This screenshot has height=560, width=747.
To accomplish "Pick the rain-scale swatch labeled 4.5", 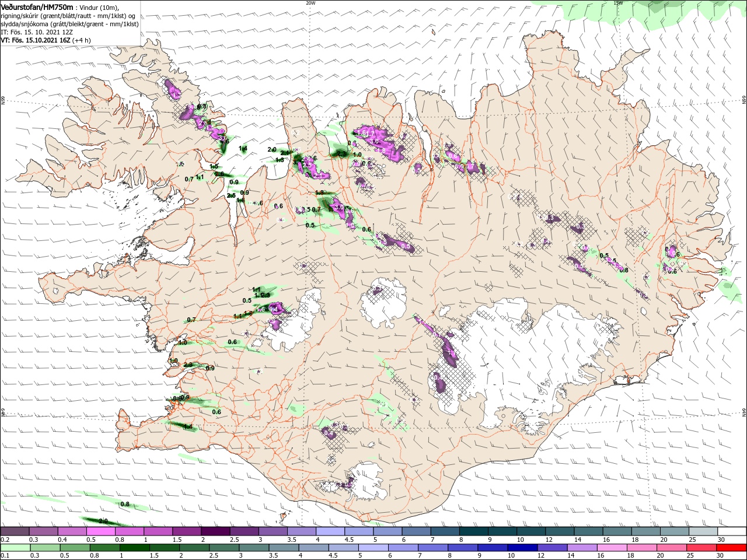I will pyautogui.click(x=343, y=548).
